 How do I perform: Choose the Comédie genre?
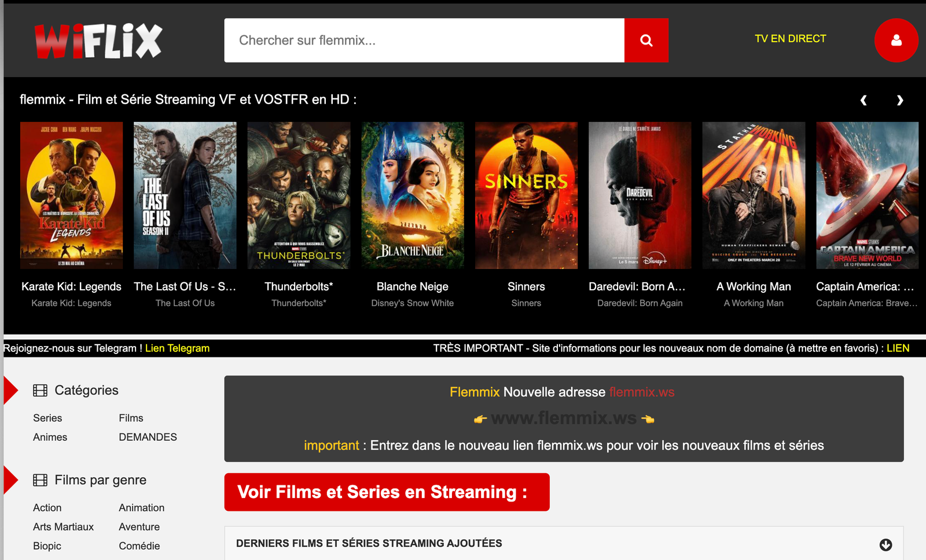click(x=139, y=546)
